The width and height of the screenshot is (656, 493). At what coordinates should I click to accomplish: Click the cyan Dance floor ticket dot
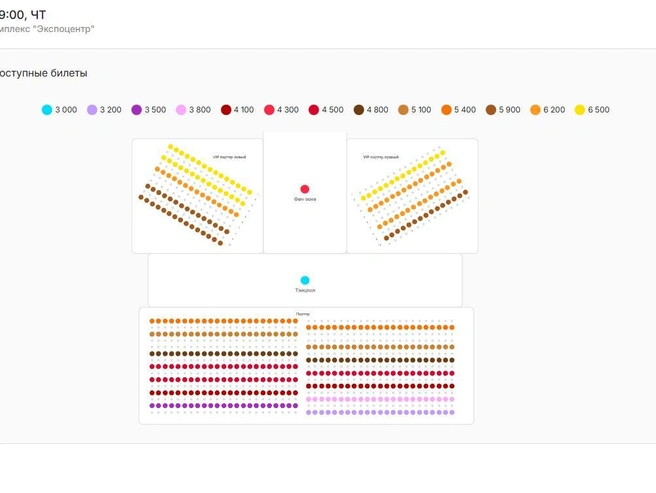pyautogui.click(x=305, y=280)
